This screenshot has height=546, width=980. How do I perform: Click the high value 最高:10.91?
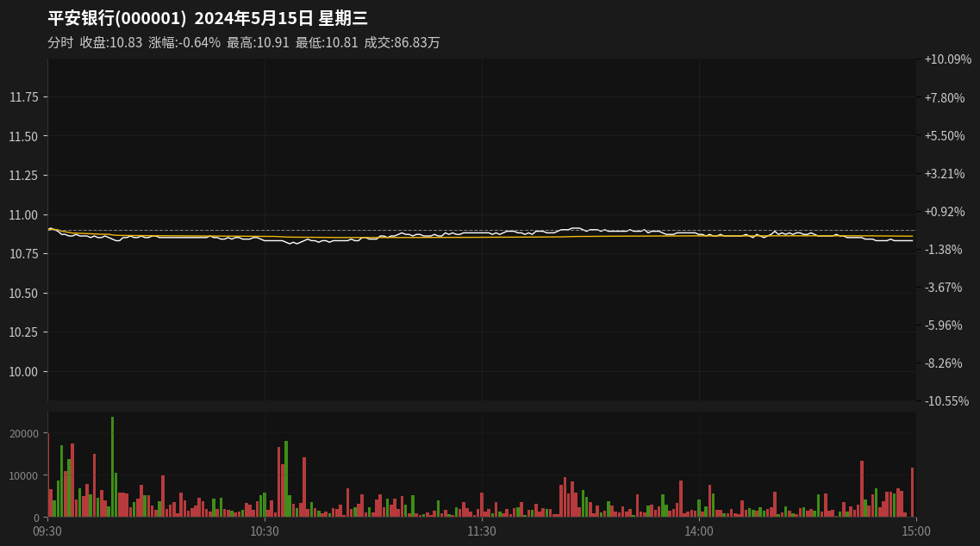tap(258, 42)
